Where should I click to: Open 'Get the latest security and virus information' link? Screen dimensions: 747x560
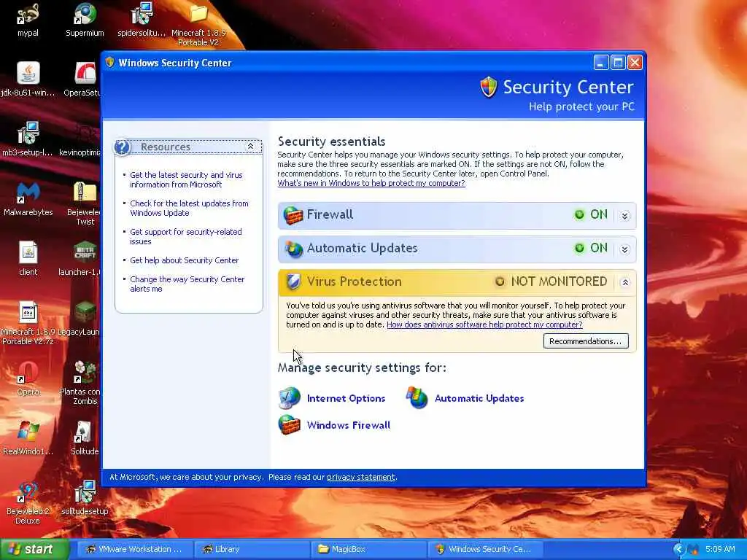point(186,179)
